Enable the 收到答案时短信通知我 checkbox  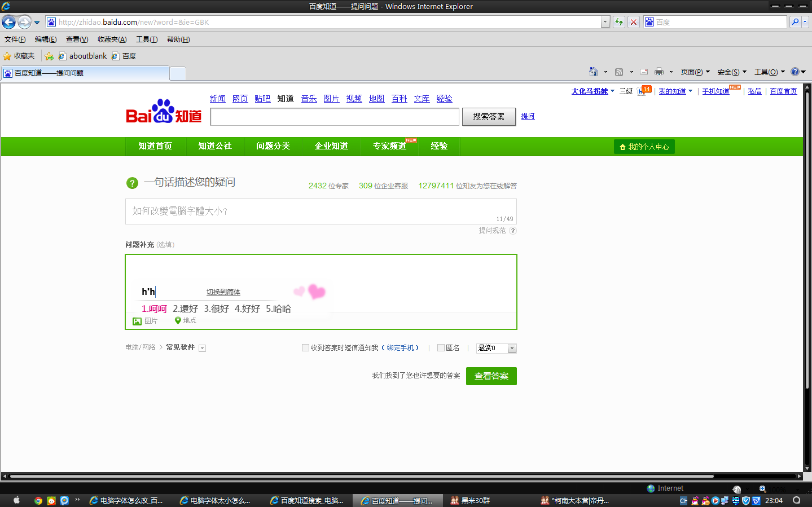[305, 348]
